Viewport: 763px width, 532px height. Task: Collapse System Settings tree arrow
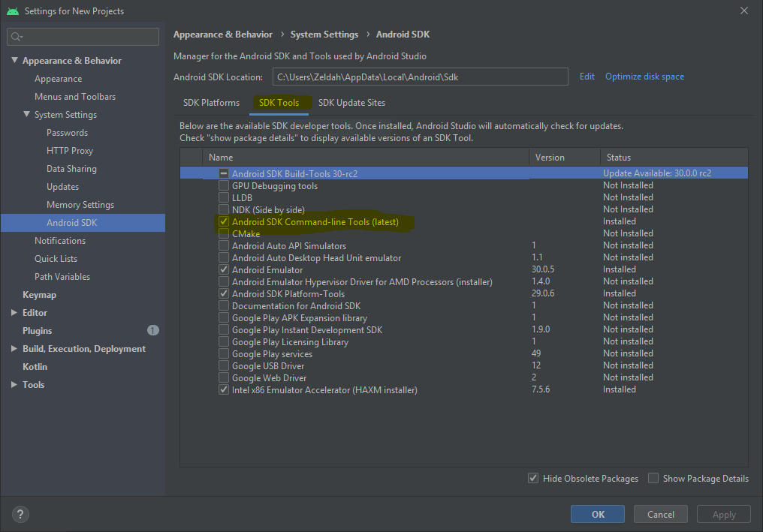27,114
